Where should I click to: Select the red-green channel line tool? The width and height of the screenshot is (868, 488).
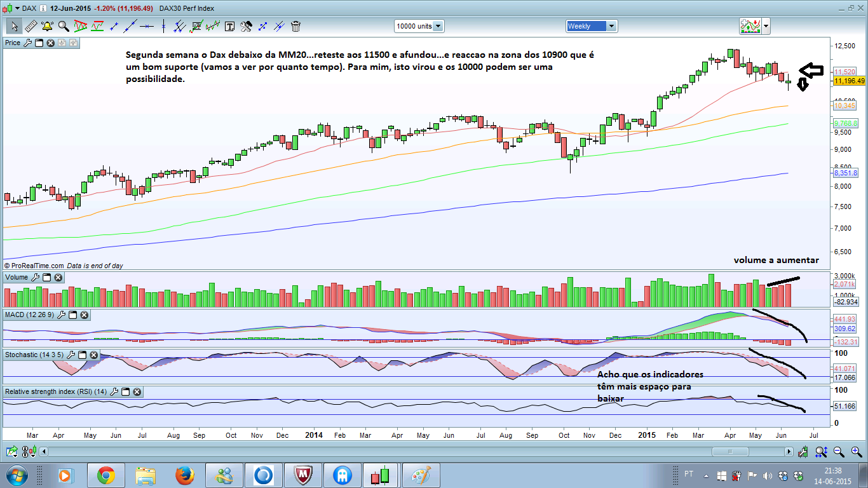tap(97, 26)
